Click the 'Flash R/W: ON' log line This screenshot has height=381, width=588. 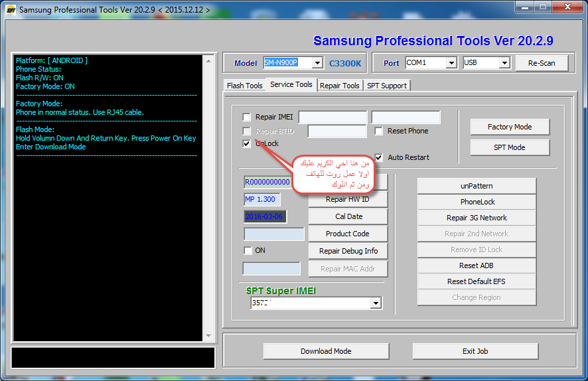point(40,78)
